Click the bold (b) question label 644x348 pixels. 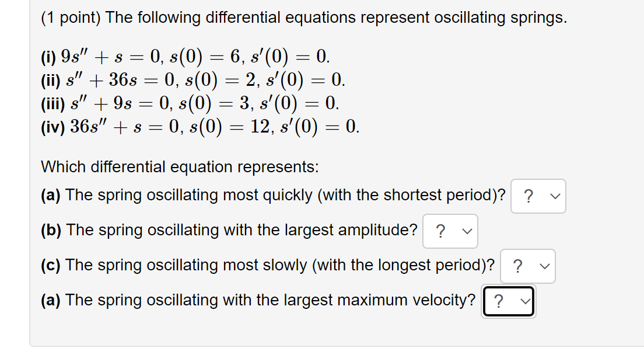[x=51, y=230]
